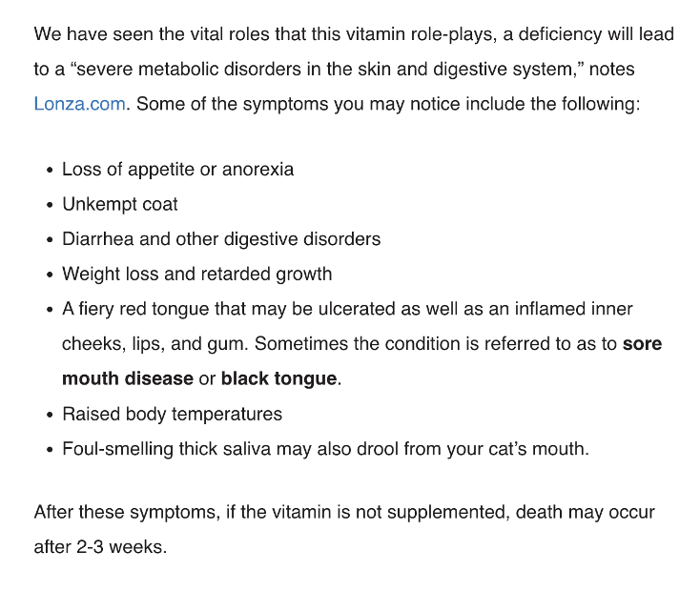Click 'cheeks, lips, and gum' text
Viewport: 700px width, 591px height.
154,344
